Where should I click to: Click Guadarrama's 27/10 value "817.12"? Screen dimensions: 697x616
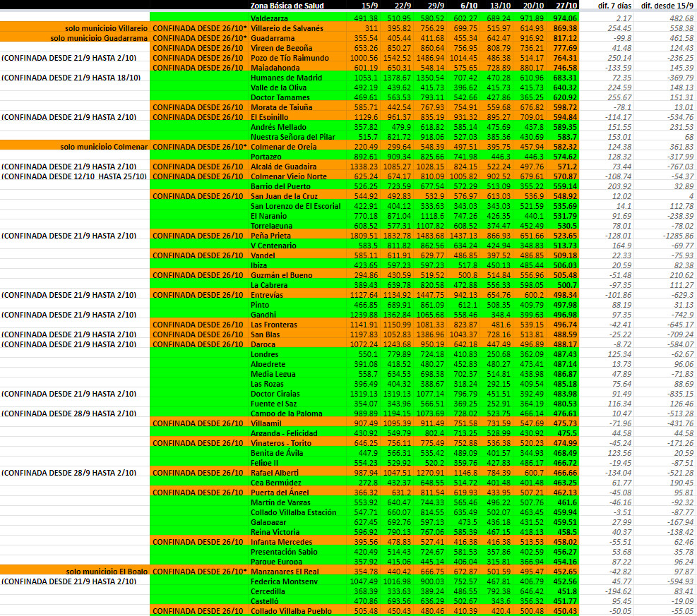(566, 38)
